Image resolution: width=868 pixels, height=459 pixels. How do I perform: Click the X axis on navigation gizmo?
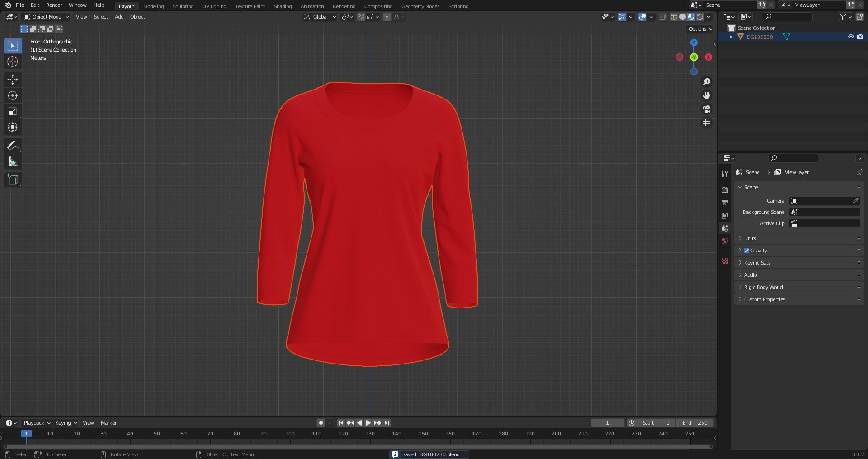(708, 57)
